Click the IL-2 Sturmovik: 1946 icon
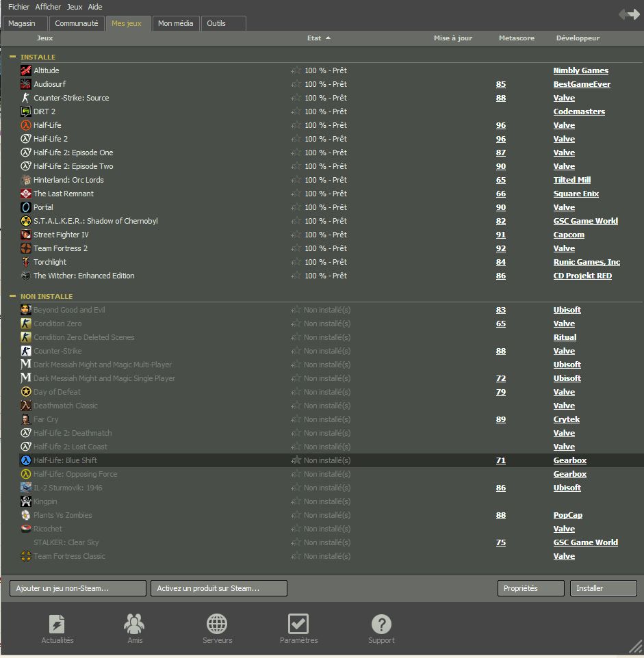This screenshot has width=644, height=658. point(25,488)
